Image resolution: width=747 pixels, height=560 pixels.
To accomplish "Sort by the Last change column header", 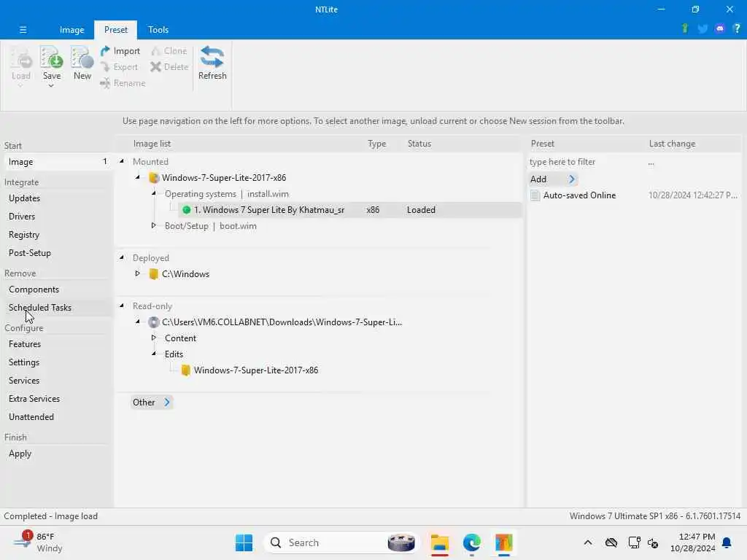I will (x=672, y=144).
